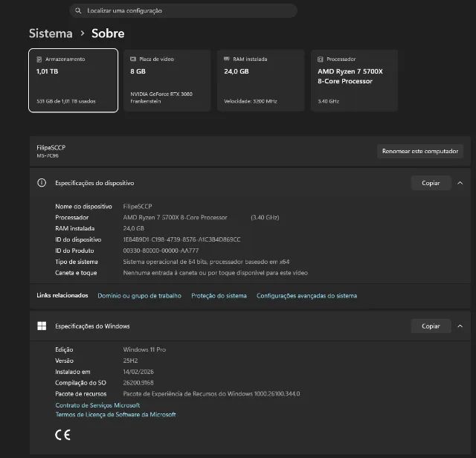Click Renomear este computador button
Image resolution: width=476 pixels, height=458 pixels.
click(420, 151)
